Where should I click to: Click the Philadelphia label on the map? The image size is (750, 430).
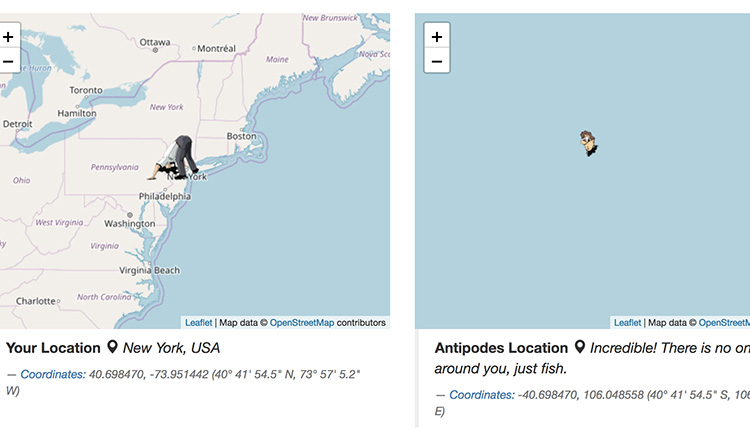[165, 196]
